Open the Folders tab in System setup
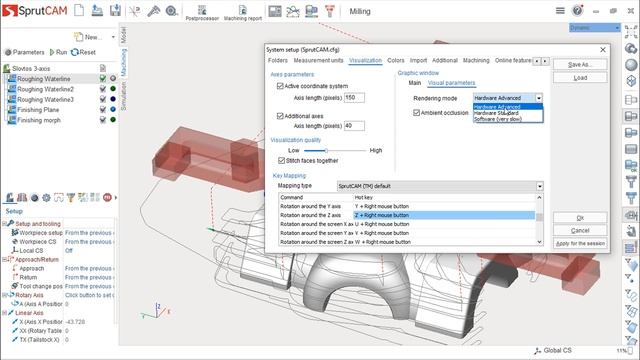The height and width of the screenshot is (360, 640). [278, 60]
